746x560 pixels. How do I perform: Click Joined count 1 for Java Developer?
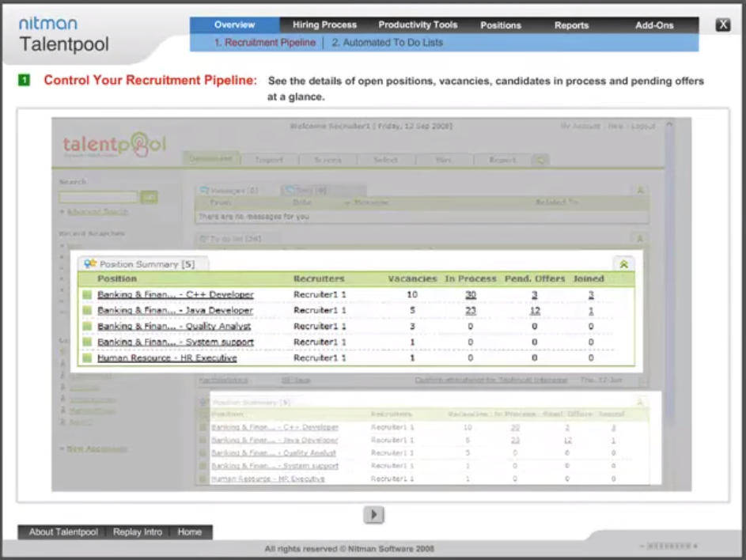(x=591, y=310)
